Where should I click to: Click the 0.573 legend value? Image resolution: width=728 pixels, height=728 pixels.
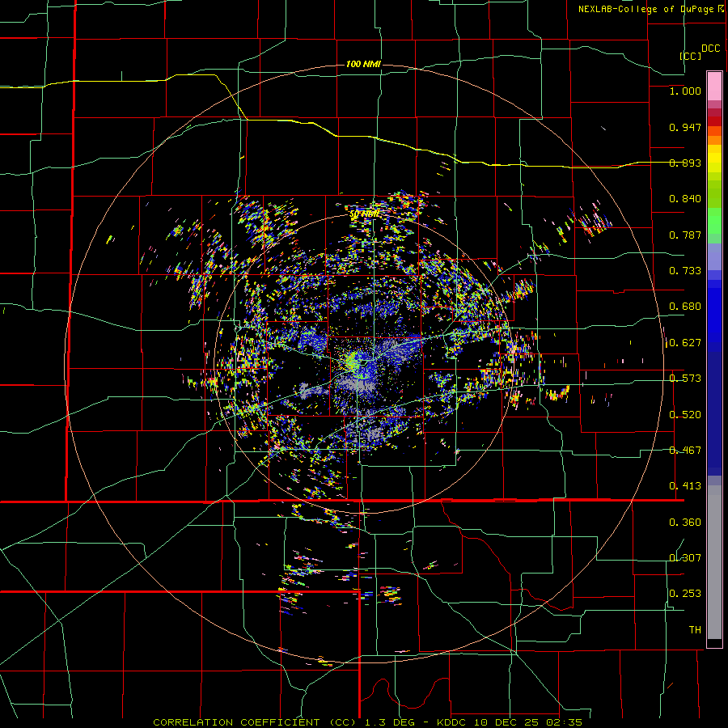[x=685, y=379]
